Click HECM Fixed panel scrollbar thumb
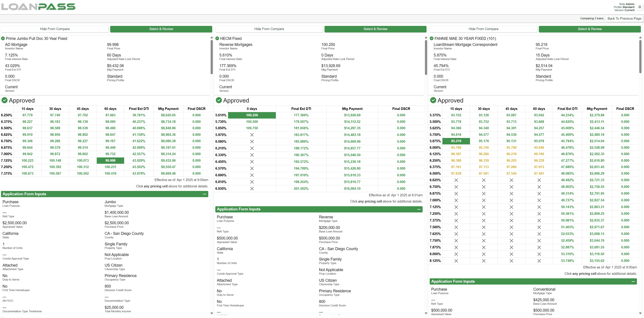The width and height of the screenshot is (644, 318). (426, 57)
